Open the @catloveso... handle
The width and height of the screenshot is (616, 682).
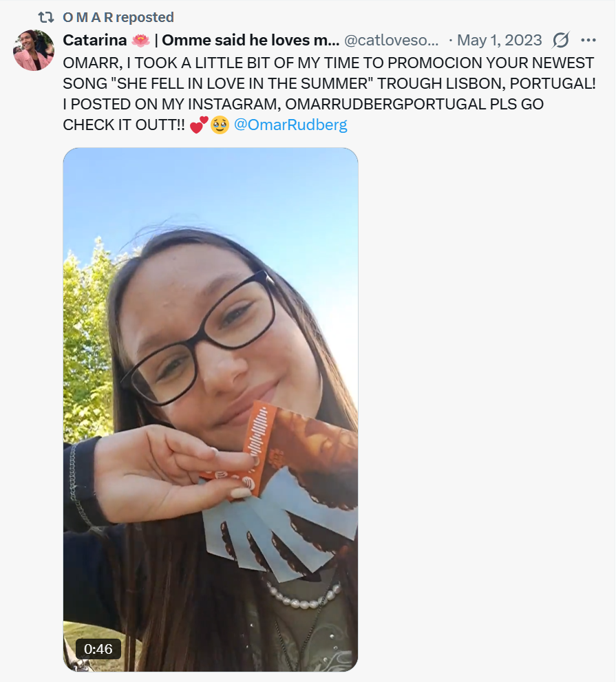(392, 41)
